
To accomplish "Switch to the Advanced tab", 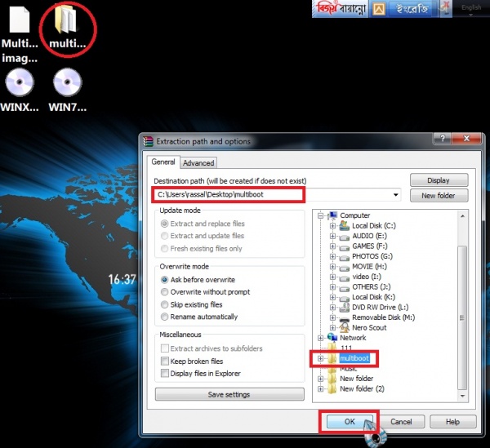I will point(198,163).
